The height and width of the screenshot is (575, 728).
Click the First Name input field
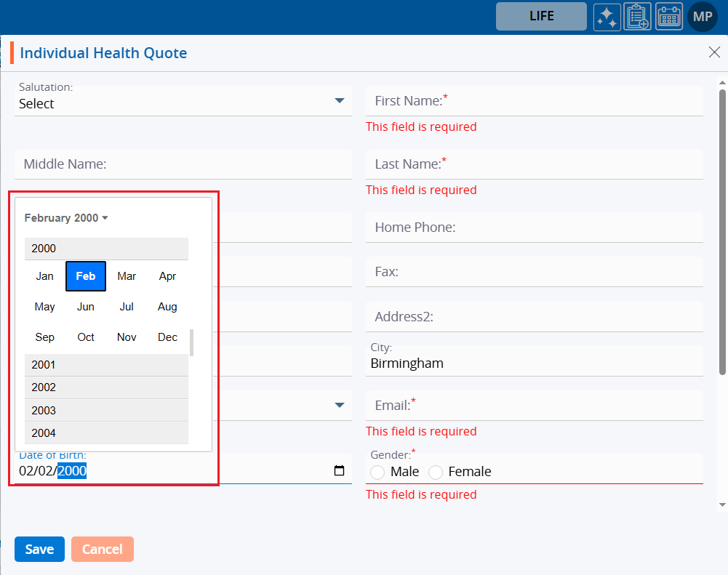[535, 101]
